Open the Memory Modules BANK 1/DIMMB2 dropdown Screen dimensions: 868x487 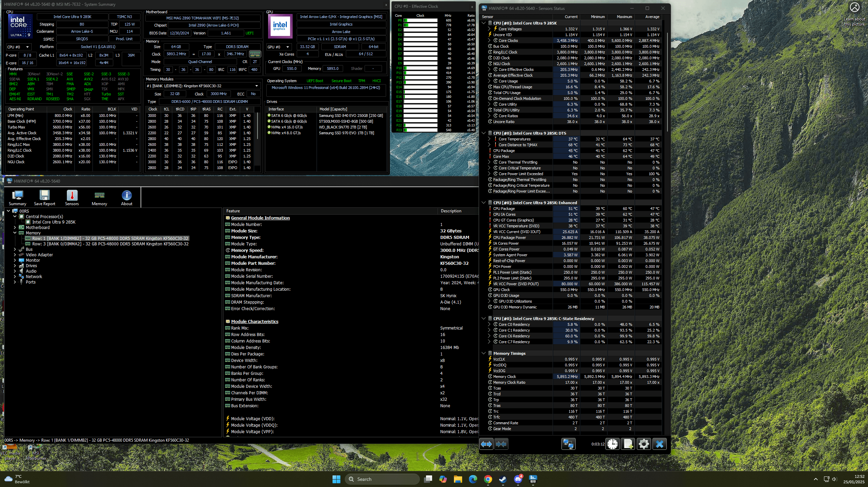click(203, 86)
